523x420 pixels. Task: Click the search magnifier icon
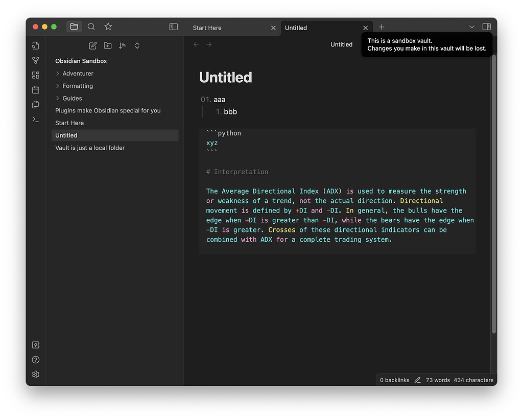pyautogui.click(x=91, y=27)
